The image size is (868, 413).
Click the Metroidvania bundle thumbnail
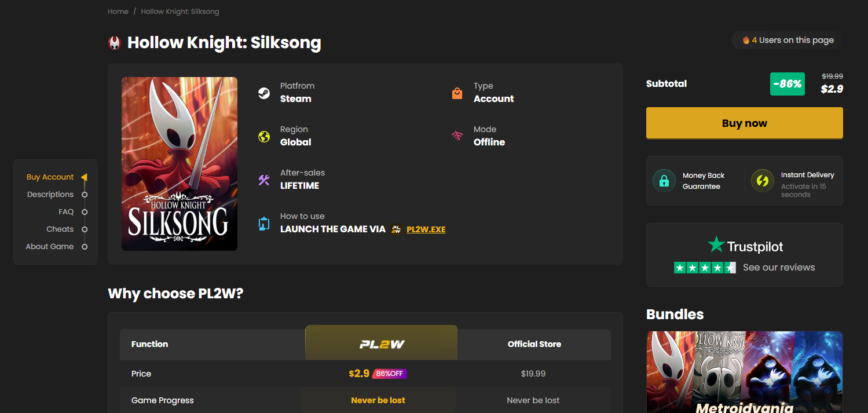tap(744, 372)
